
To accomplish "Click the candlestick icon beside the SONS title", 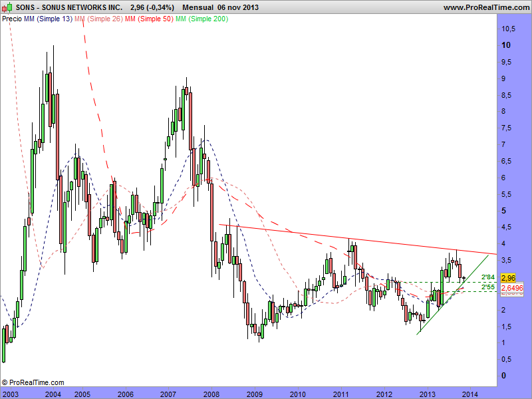I will click(7, 7).
